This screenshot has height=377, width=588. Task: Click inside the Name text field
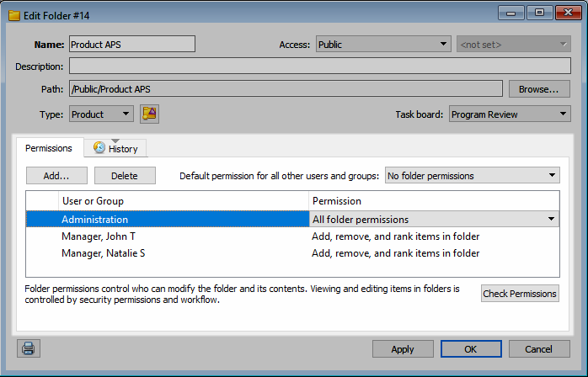(131, 44)
